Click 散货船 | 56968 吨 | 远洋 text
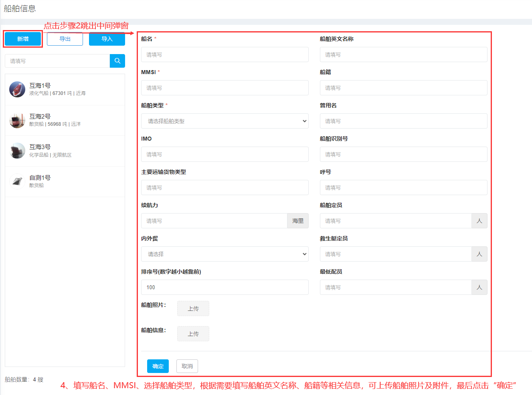Image resolution: width=532 pixels, height=395 pixels. click(55, 124)
